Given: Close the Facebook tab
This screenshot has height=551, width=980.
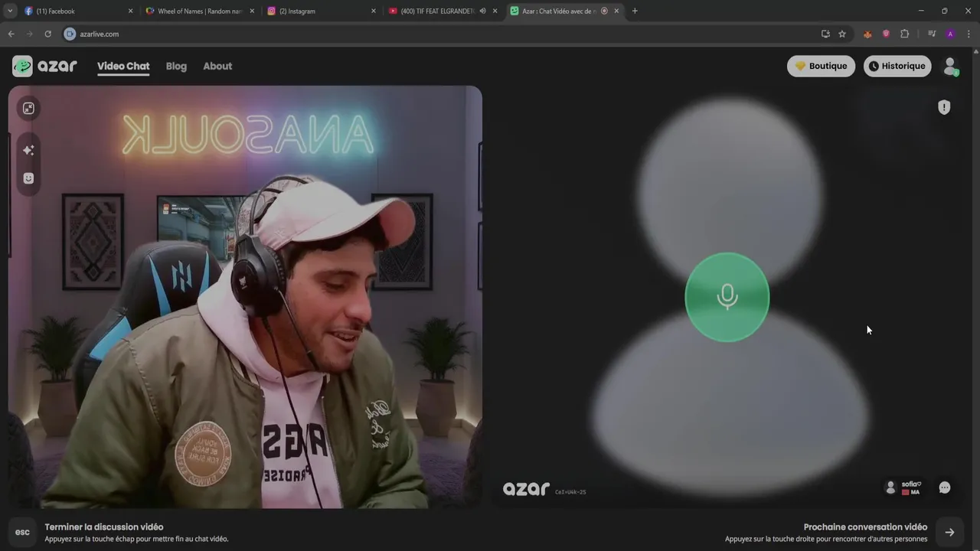Looking at the screenshot, I should pyautogui.click(x=130, y=11).
